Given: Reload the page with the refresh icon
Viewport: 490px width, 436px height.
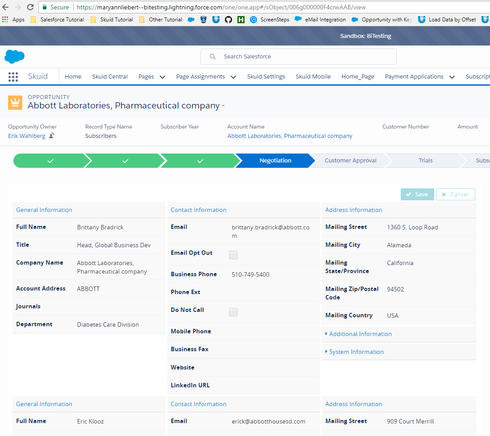Looking at the screenshot, I should pos(30,7).
